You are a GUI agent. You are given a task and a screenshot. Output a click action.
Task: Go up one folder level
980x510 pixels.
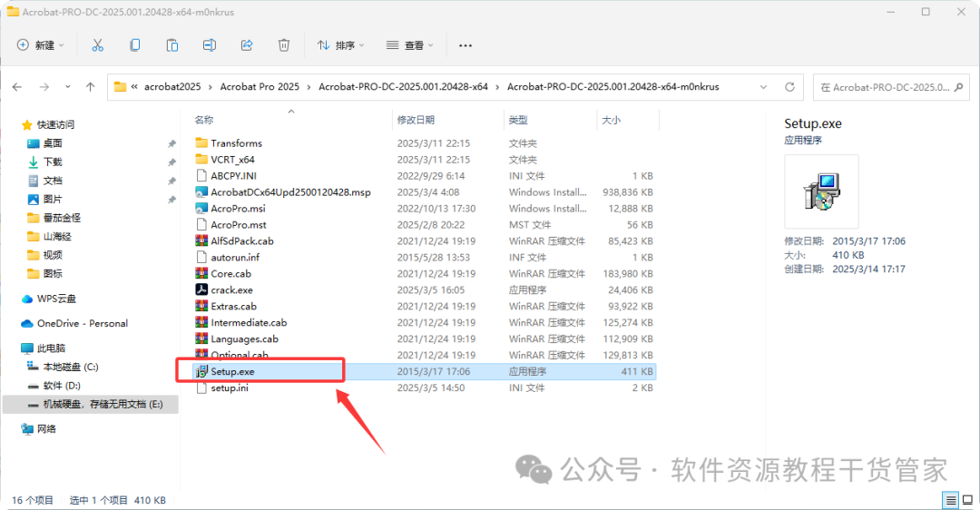(x=91, y=87)
